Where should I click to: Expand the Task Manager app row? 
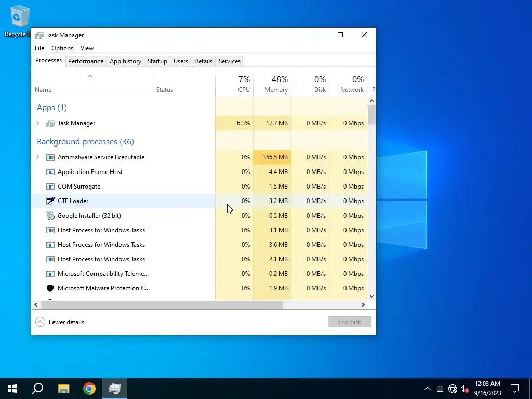click(38, 123)
